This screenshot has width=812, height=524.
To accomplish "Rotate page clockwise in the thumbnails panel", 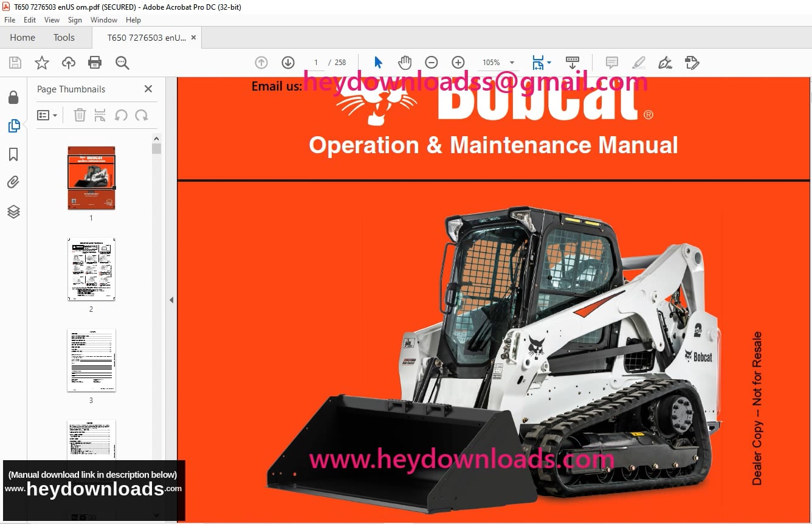I will tap(142, 115).
